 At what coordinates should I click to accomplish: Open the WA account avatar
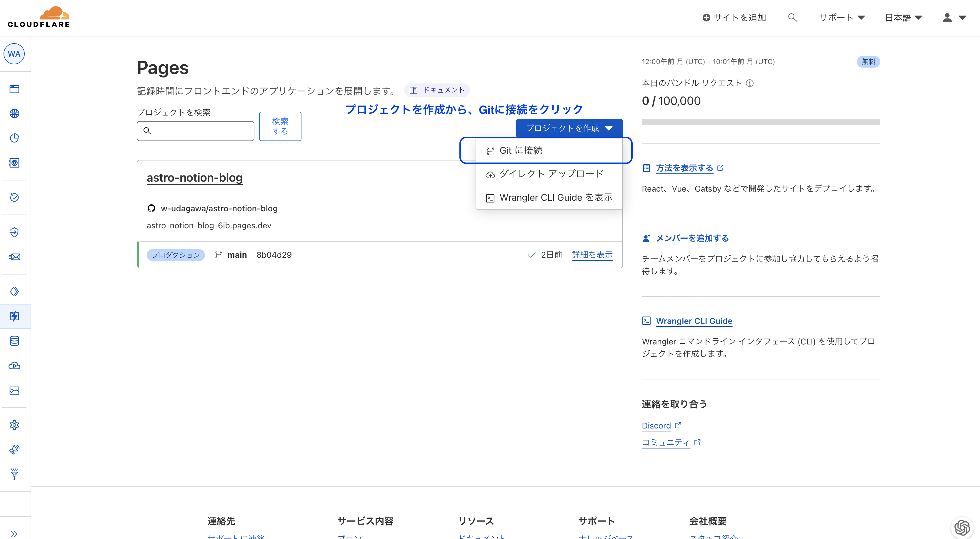tap(14, 54)
